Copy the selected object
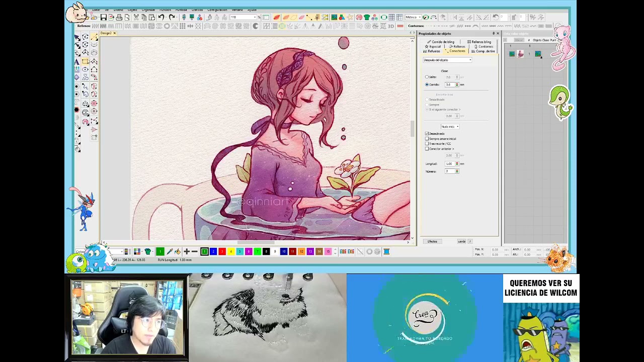The width and height of the screenshot is (644, 362). tap(144, 18)
